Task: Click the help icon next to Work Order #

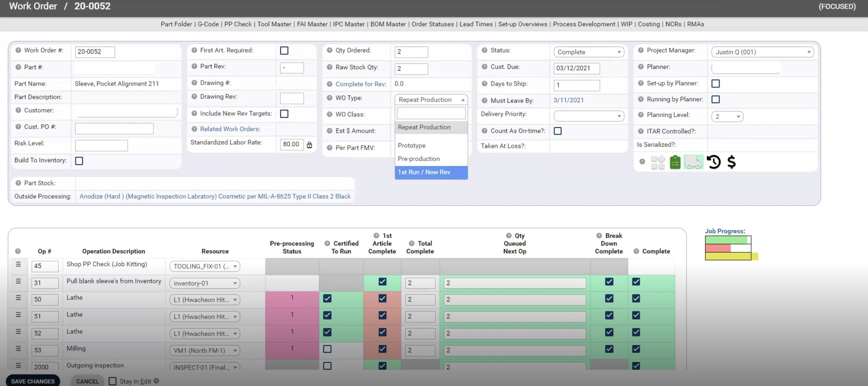Action: [x=18, y=50]
